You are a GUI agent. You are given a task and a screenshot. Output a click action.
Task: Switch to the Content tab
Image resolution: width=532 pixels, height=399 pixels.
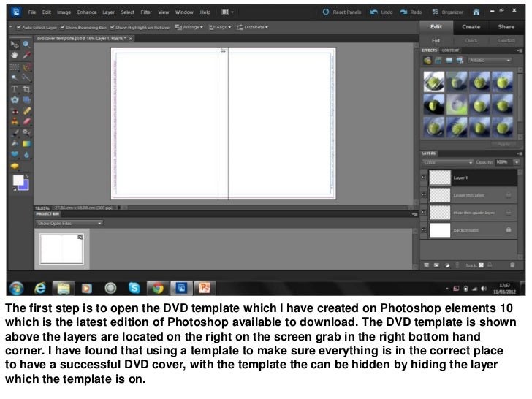[x=450, y=50]
